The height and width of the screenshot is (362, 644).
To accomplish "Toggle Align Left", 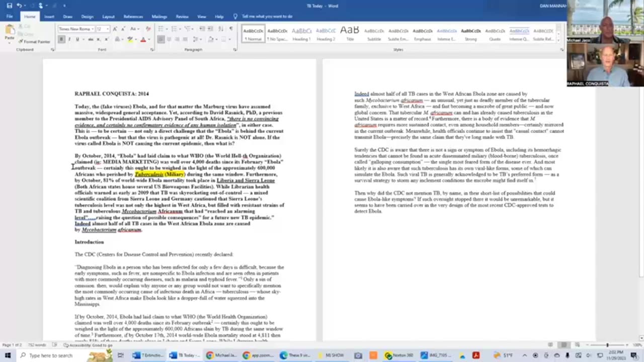I will (161, 39).
